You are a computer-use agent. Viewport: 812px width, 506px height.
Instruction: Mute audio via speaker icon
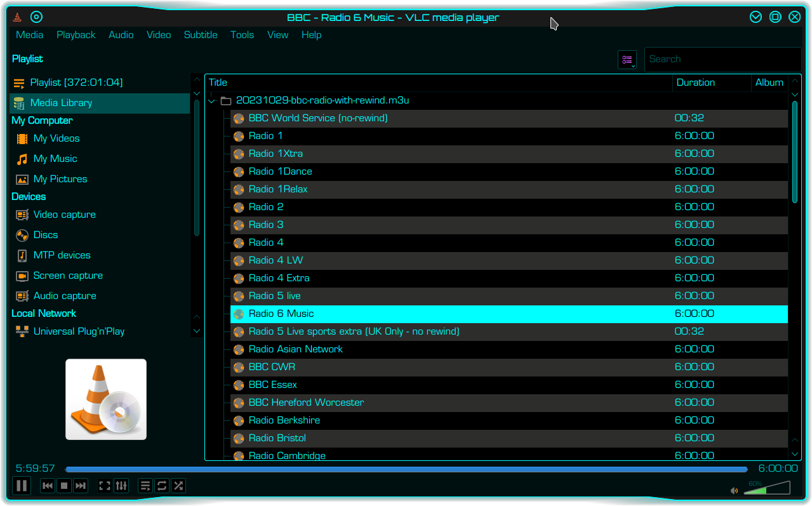[x=735, y=490]
